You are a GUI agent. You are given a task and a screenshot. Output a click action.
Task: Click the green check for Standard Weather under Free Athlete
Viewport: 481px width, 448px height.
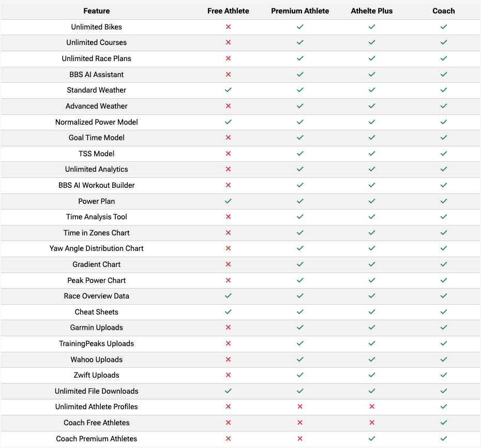[x=228, y=90]
